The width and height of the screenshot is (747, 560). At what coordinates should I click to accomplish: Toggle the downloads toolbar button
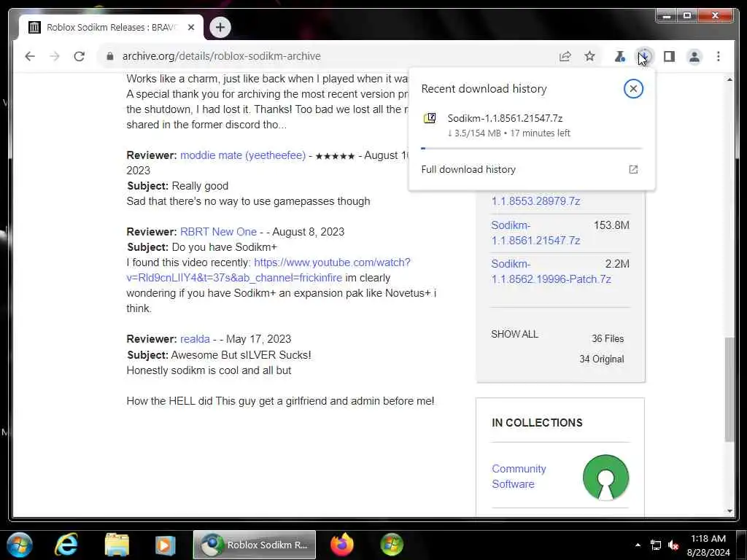pos(645,56)
